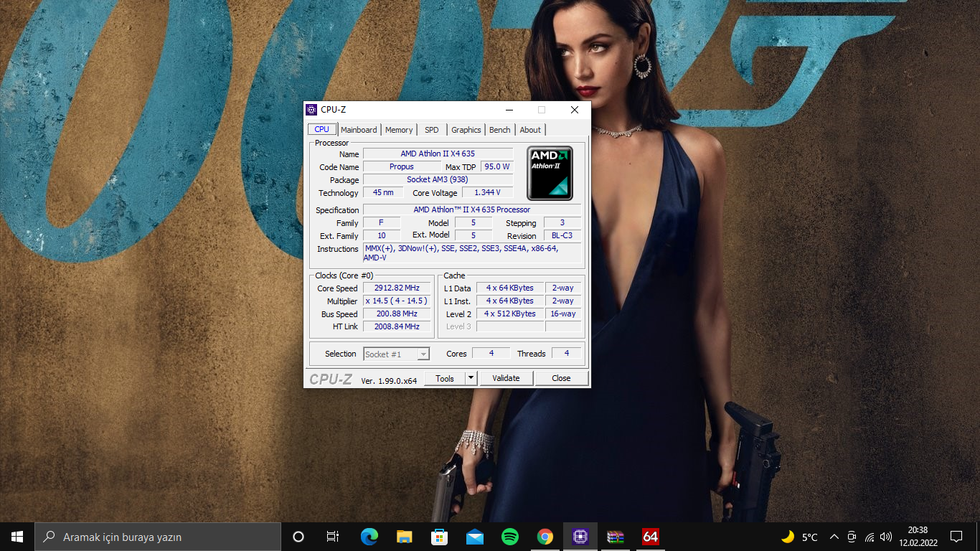The height and width of the screenshot is (551, 980).
Task: Click the Code Name value Propus
Action: point(402,166)
